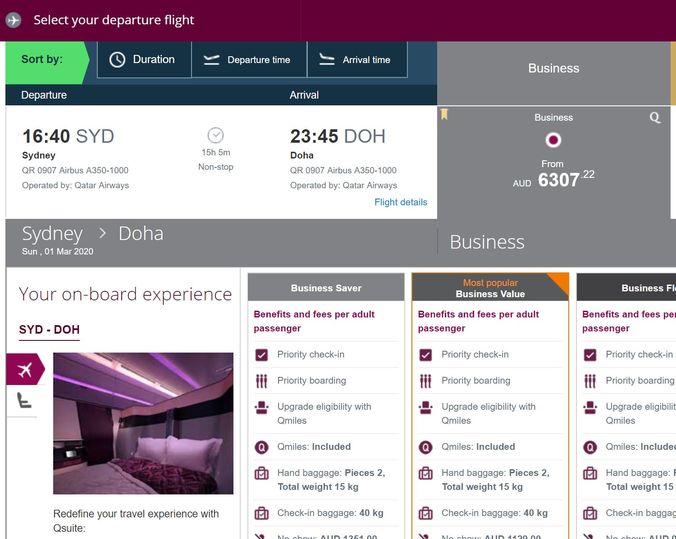This screenshot has height=539, width=676.
Task: Click the Sydney to Doha chevron arrow
Action: 102,233
